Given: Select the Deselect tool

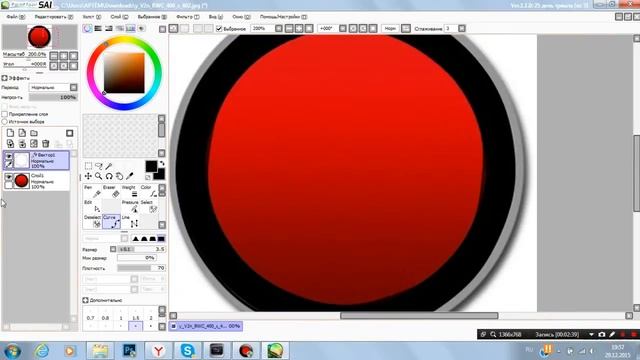Looking at the screenshot, I should pos(93,221).
